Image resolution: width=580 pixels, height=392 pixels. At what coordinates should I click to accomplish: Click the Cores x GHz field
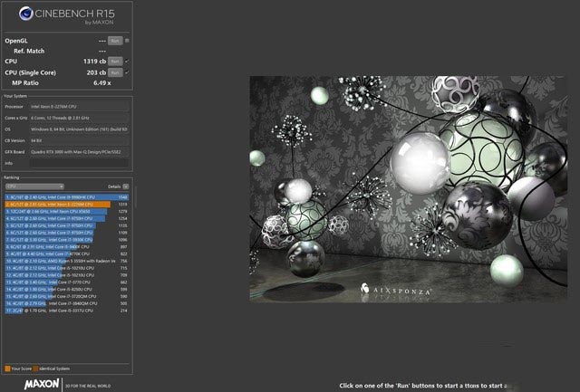[x=79, y=118]
